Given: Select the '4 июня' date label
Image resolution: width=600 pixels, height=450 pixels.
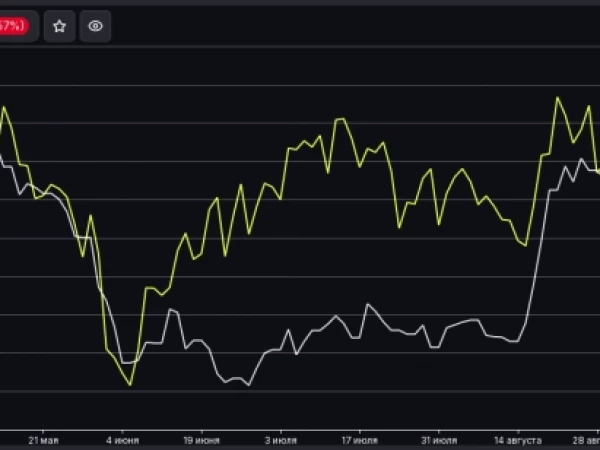Looking at the screenshot, I should point(122,440).
